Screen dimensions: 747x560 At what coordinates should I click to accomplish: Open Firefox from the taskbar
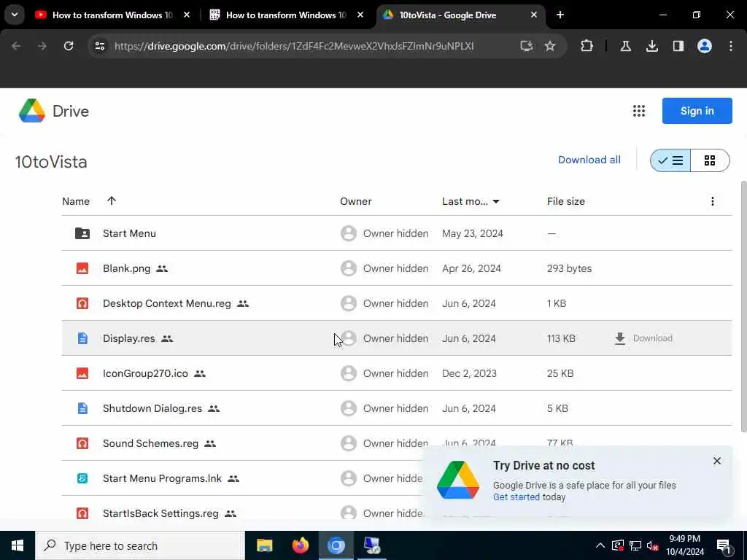pos(300,545)
